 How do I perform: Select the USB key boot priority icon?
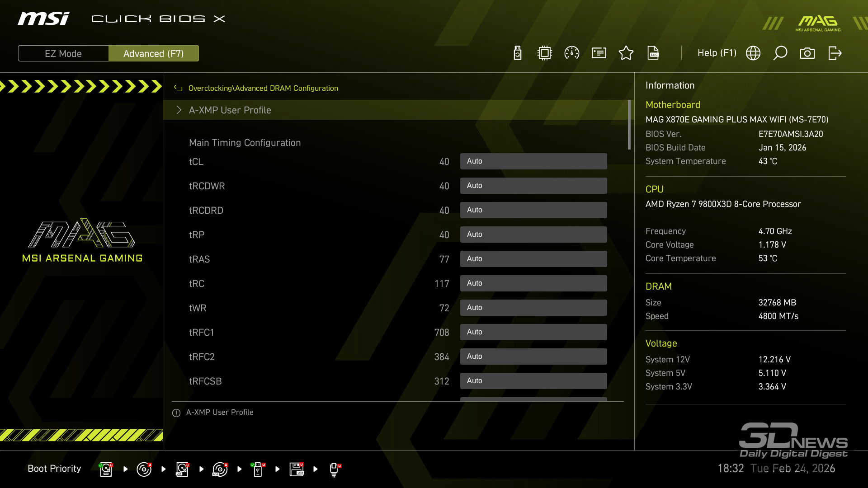[x=258, y=469]
